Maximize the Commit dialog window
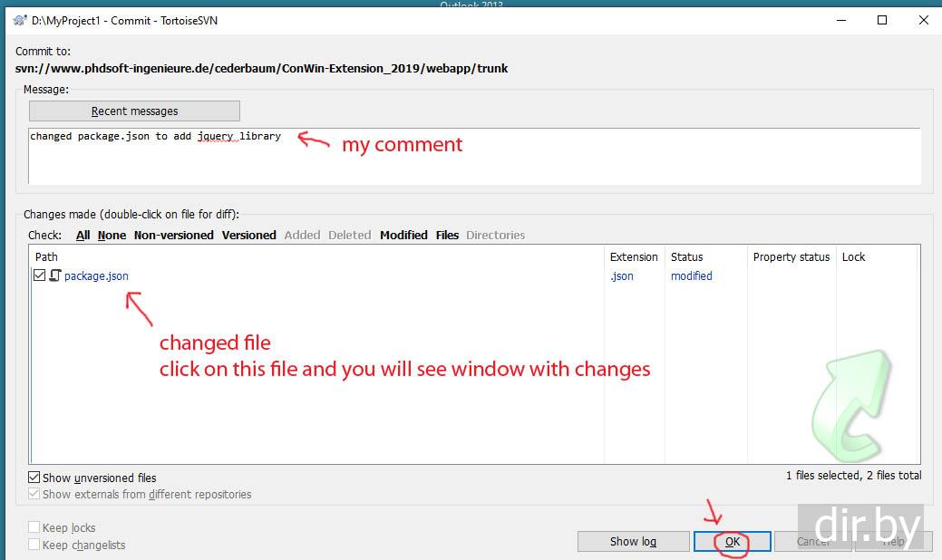The image size is (942, 560). coord(882,21)
